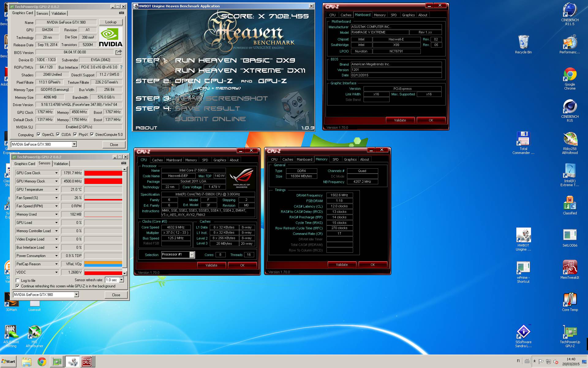This screenshot has height=368, width=588.
Task: Open GPU selection dropdown in Graphics Card window
Action: point(74,144)
